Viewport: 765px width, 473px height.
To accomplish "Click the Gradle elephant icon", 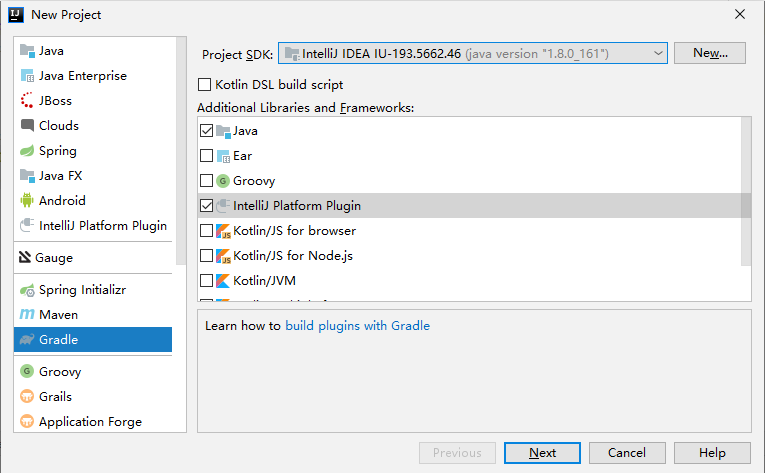I will [27, 339].
